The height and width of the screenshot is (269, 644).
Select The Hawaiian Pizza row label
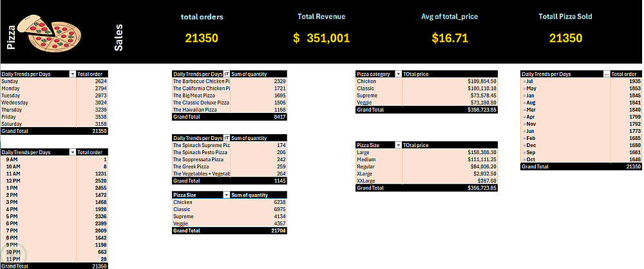(199, 110)
